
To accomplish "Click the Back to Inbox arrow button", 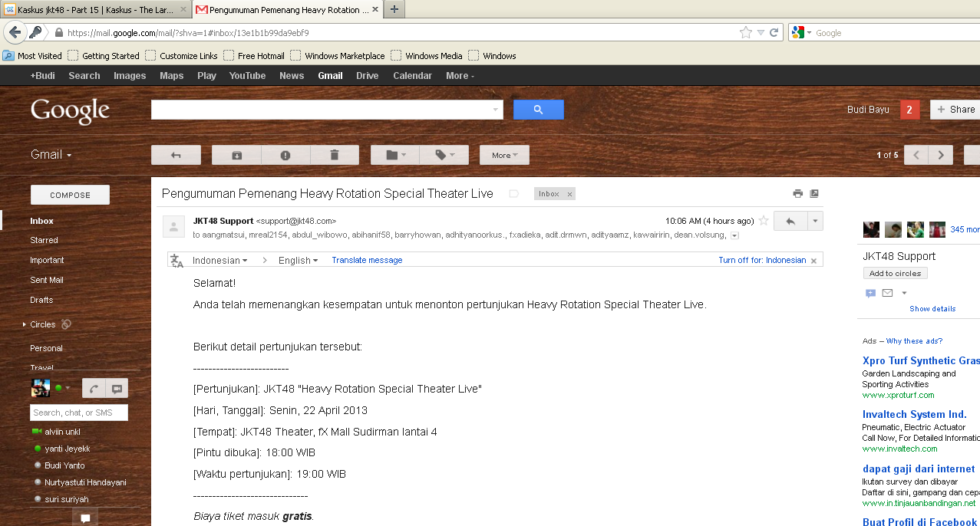I will (x=176, y=155).
